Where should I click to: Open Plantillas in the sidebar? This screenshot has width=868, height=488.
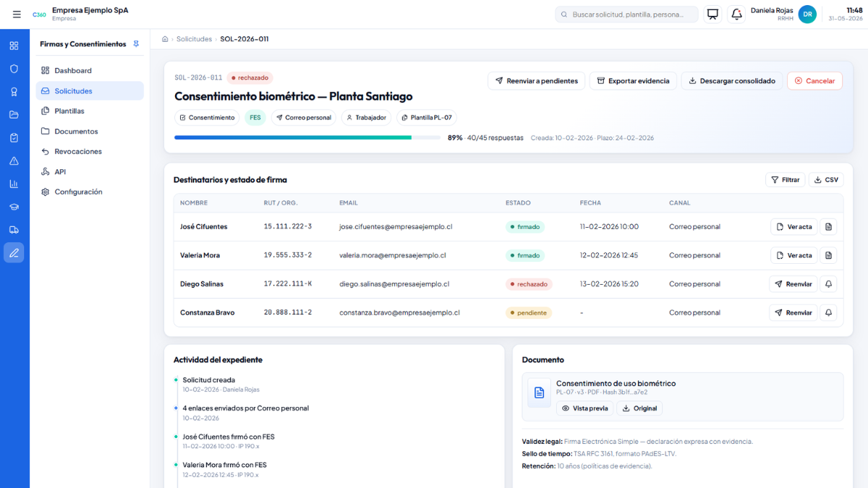pyautogui.click(x=90, y=111)
